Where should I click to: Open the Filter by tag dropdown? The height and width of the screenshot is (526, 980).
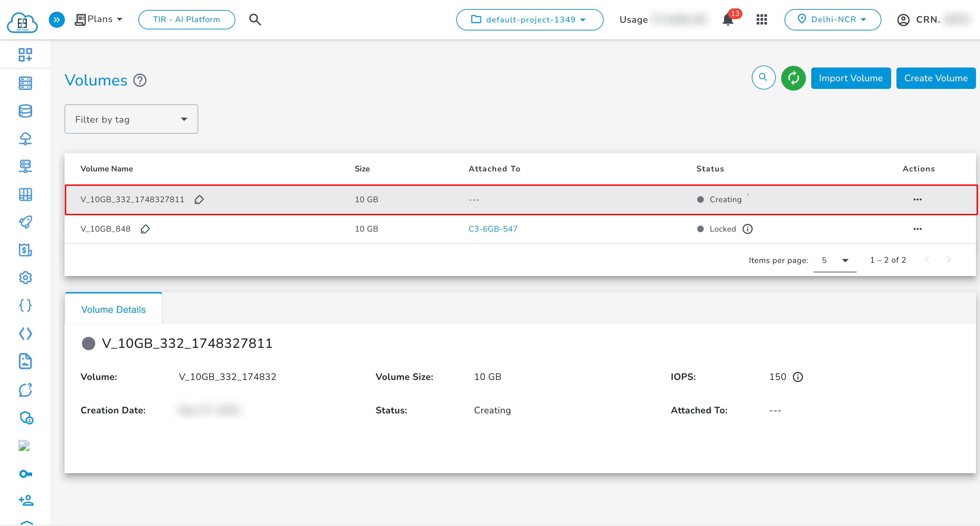(131, 119)
